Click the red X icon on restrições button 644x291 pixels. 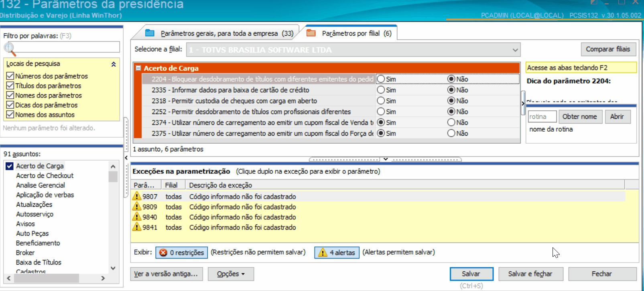[x=163, y=252]
